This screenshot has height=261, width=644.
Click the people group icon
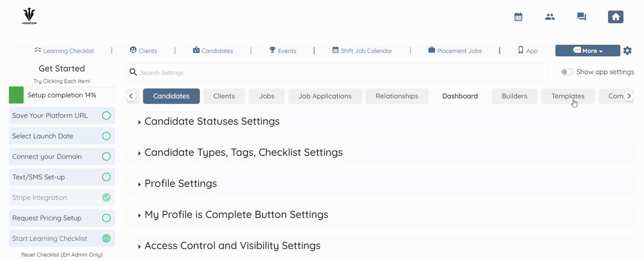550,17
